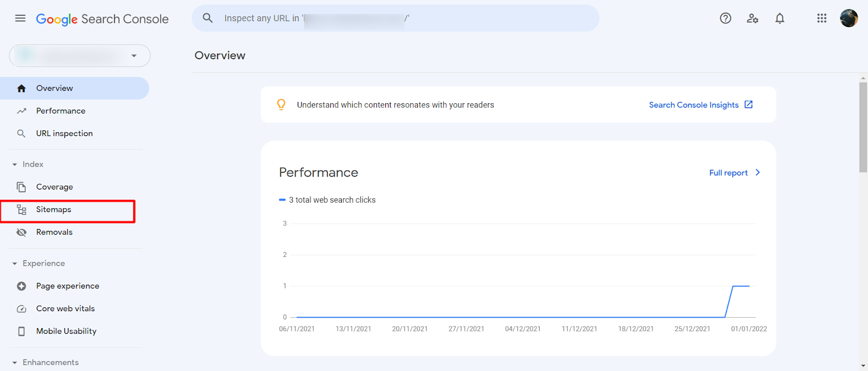Viewport: 868px width, 371px height.
Task: Click the page vertical scrollbar thumb
Action: (x=863, y=128)
